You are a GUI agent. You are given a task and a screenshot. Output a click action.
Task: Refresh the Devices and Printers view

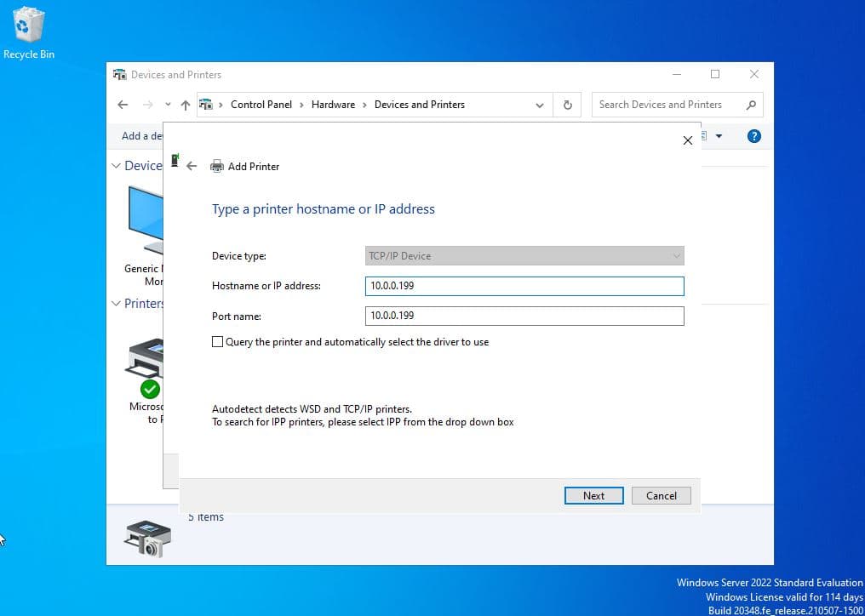point(568,105)
